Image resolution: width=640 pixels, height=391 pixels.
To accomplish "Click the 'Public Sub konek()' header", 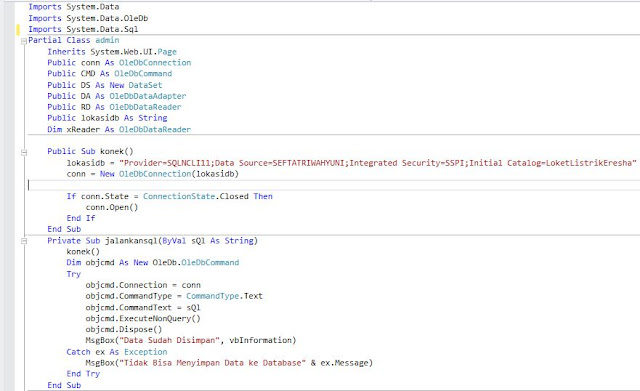I will point(91,151).
